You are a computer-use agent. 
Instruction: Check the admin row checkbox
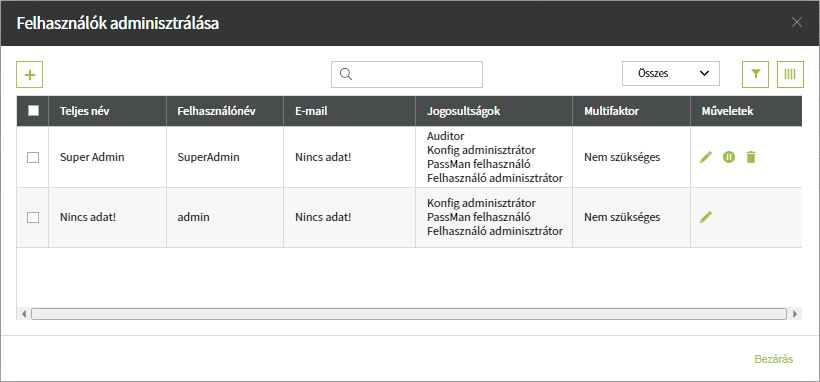click(33, 217)
